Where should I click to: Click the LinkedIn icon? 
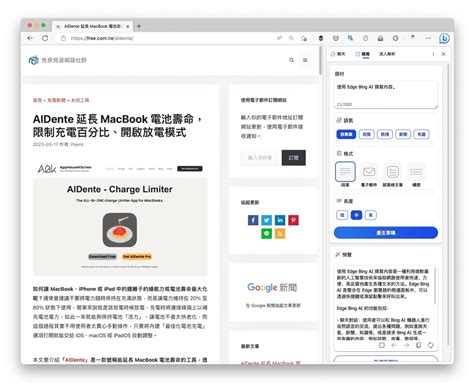click(x=280, y=220)
